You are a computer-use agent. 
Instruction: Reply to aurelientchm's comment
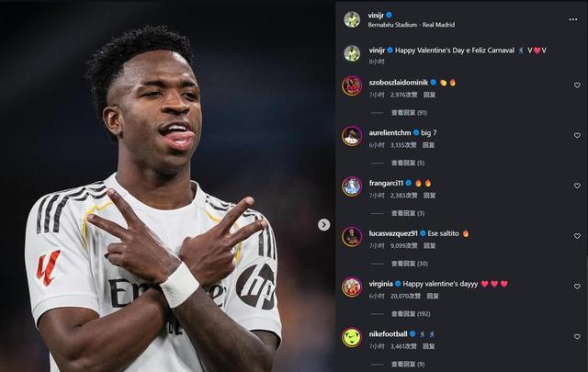[x=429, y=145]
